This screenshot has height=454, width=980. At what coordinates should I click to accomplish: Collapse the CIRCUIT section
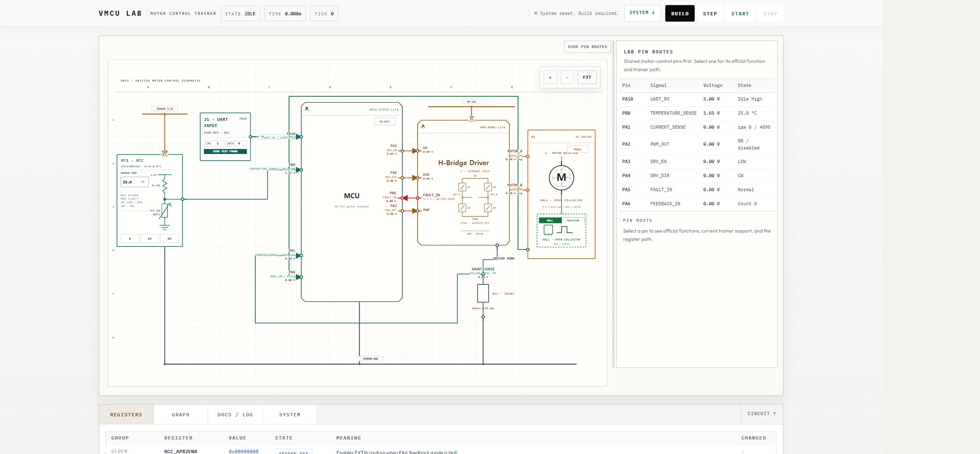(x=762, y=413)
